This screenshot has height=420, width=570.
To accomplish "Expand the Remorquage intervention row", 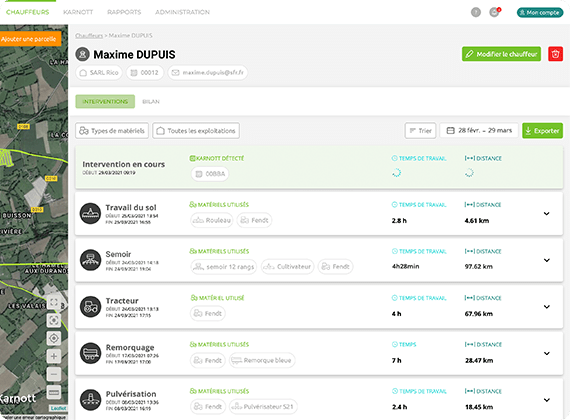I will click(546, 353).
